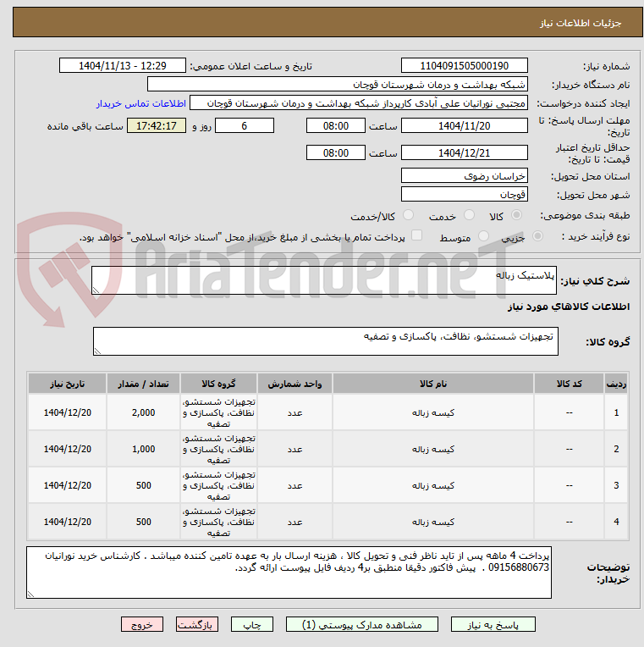Click the price validity date 1404/12/21
Screen dimensions: 644x647
tap(465, 152)
